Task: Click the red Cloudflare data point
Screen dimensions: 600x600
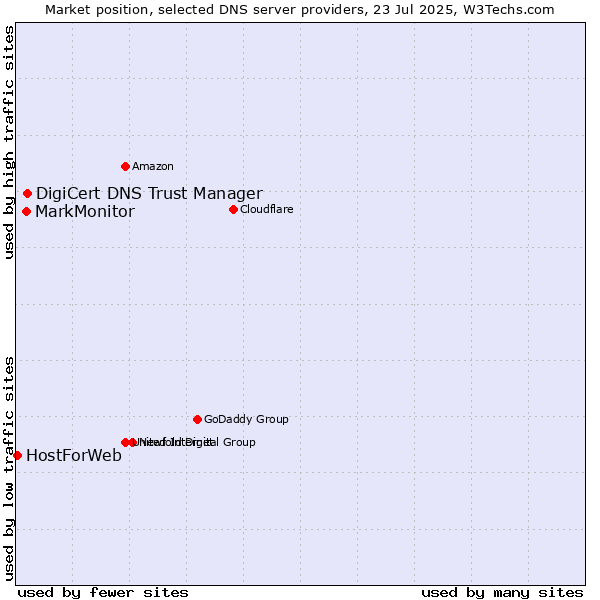Action: [x=233, y=209]
